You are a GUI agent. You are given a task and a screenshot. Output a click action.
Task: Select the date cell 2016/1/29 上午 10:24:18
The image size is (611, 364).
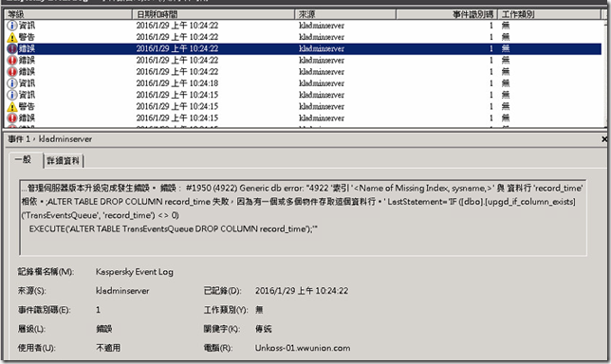click(x=176, y=83)
